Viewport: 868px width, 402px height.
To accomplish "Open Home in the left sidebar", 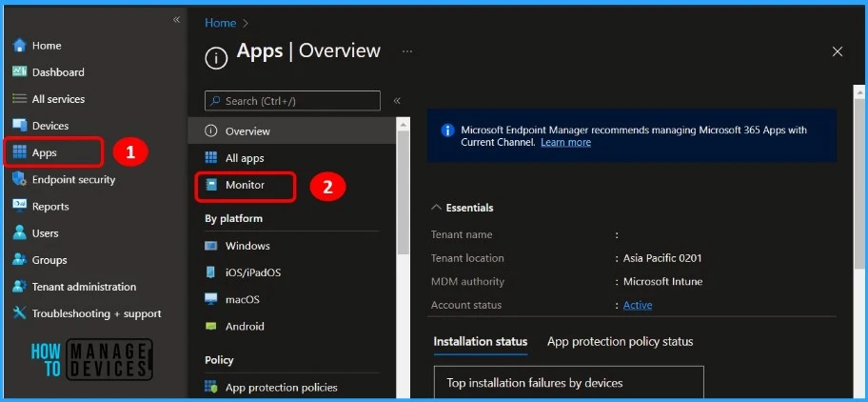I will point(47,46).
